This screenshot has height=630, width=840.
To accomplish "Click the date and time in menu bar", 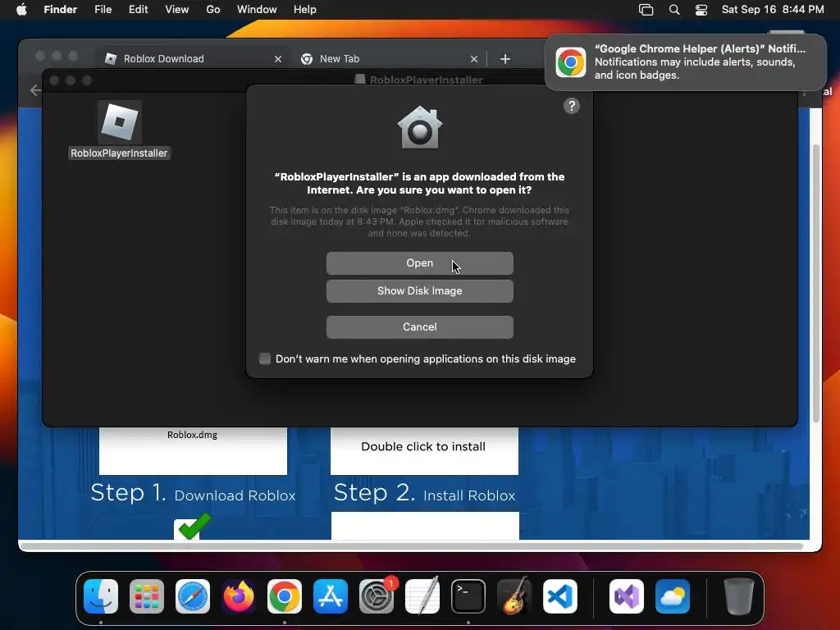I will click(773, 10).
